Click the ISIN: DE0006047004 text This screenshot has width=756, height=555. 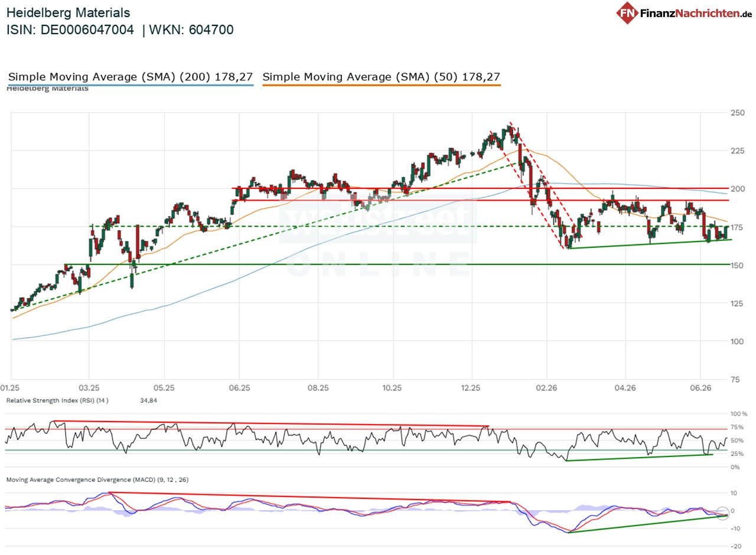70,30
